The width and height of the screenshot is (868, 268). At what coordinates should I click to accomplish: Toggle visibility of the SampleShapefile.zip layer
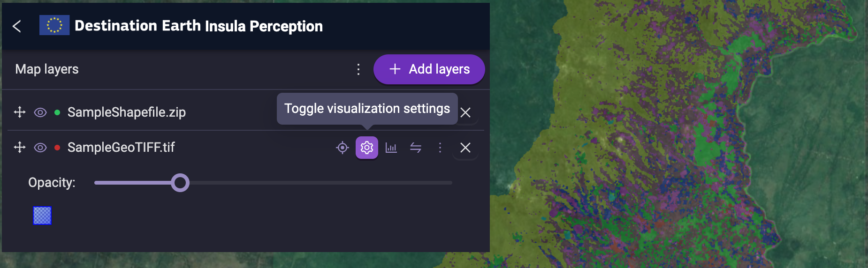coord(40,112)
